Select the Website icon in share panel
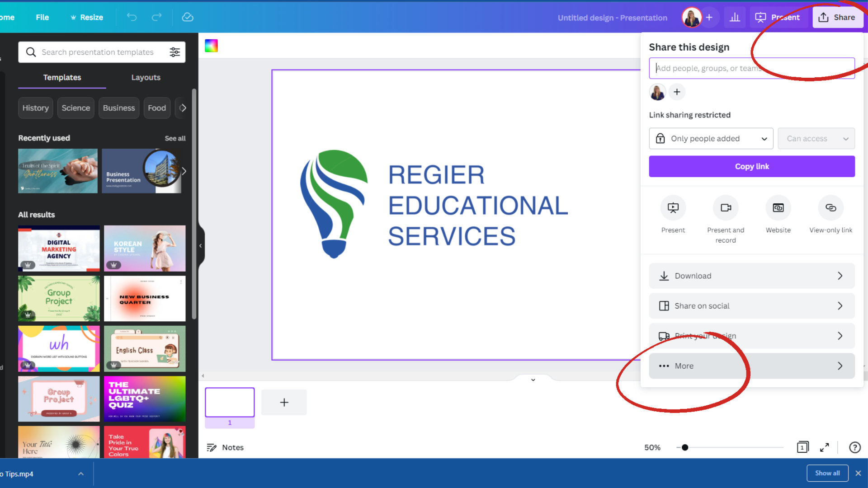 778,208
